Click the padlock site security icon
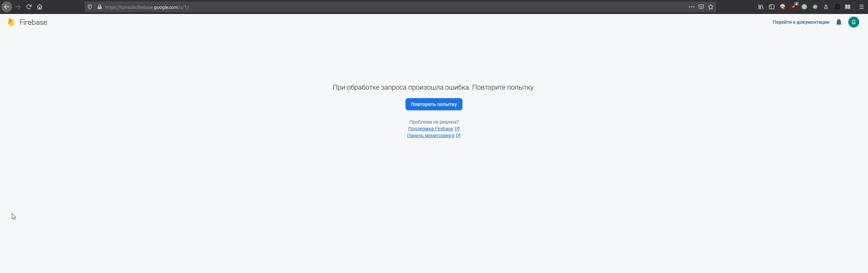Screen dimensions: 868x273 coord(99,7)
